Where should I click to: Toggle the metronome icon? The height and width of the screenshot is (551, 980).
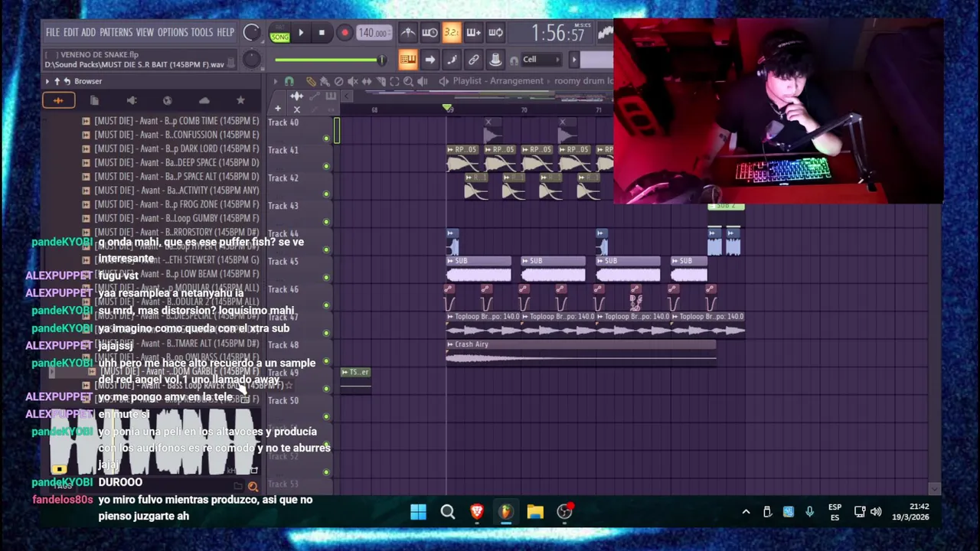408,33
